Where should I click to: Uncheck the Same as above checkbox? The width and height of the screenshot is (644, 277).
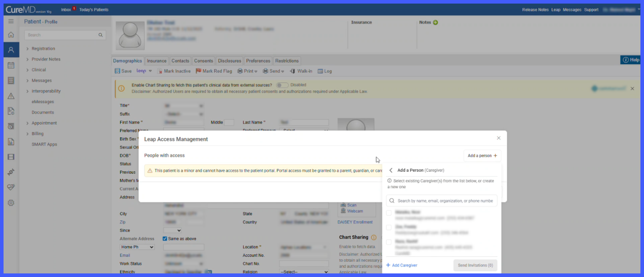pos(165,239)
